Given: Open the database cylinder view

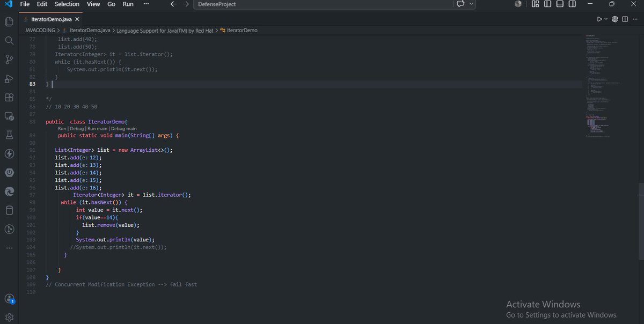Looking at the screenshot, I should point(9,210).
